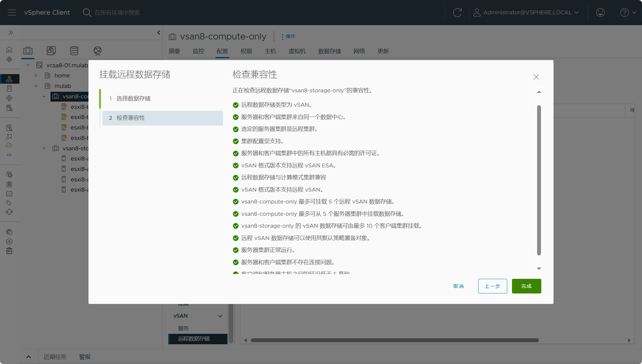
Task: Collapse vcsa8-01.mulab vCenter node
Action: pyautogui.click(x=28, y=65)
